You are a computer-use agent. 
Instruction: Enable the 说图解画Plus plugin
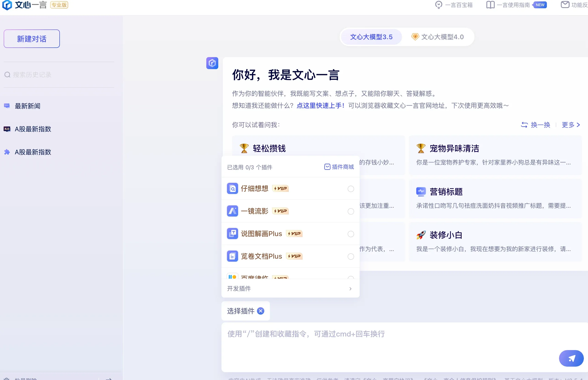pyautogui.click(x=350, y=234)
